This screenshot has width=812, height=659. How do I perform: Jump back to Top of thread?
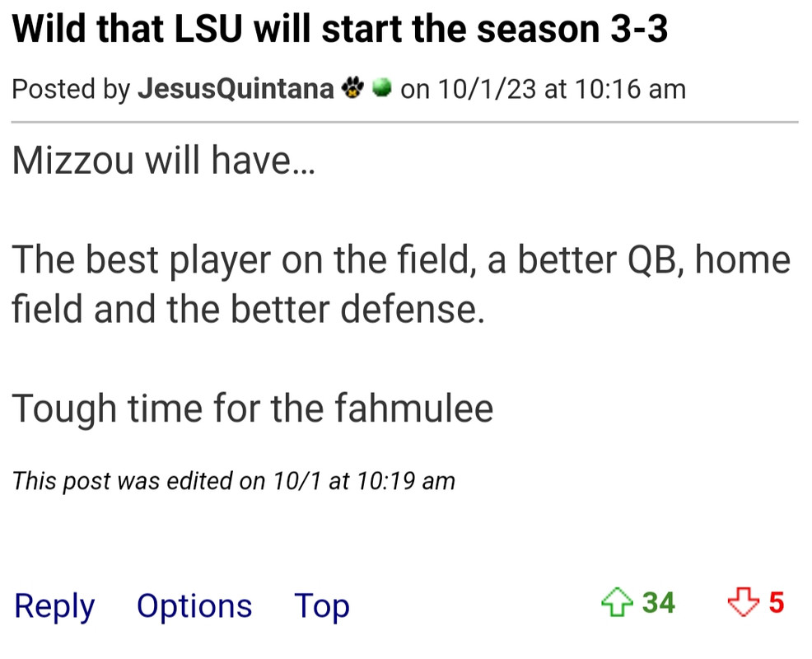(322, 605)
